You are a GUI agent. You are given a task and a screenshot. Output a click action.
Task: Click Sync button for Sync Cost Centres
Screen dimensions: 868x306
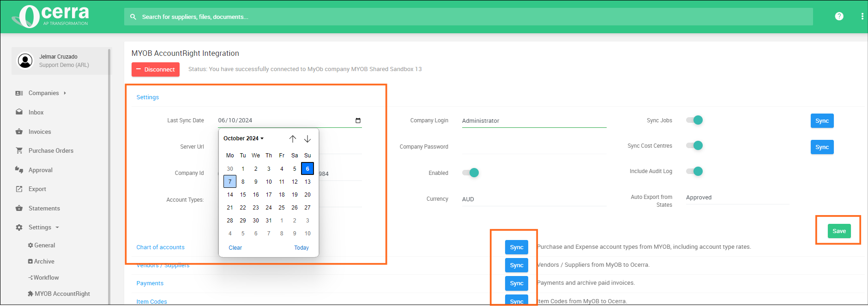click(822, 147)
